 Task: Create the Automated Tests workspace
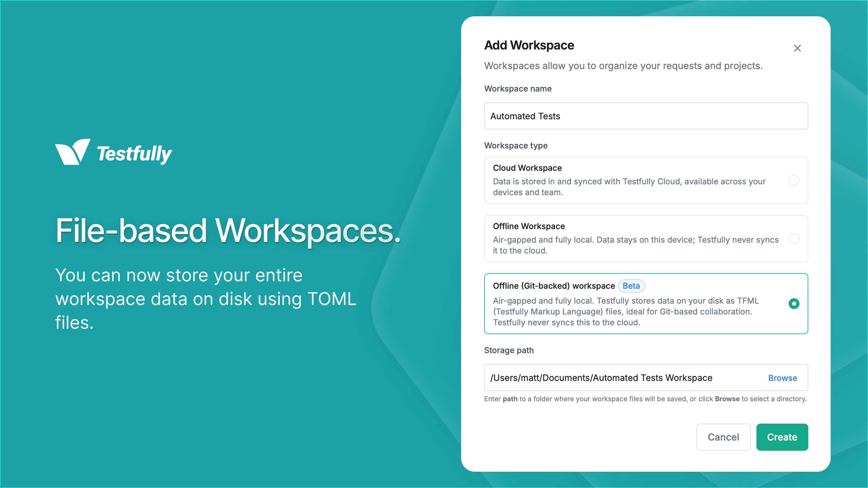pyautogui.click(x=782, y=437)
